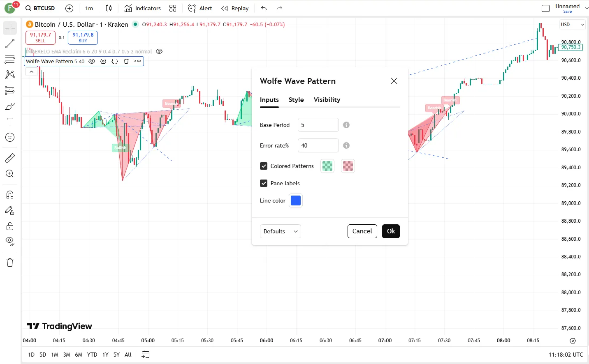Viewport: 589px width, 364px height.
Task: Select the ruler measure tool
Action: click(10, 158)
